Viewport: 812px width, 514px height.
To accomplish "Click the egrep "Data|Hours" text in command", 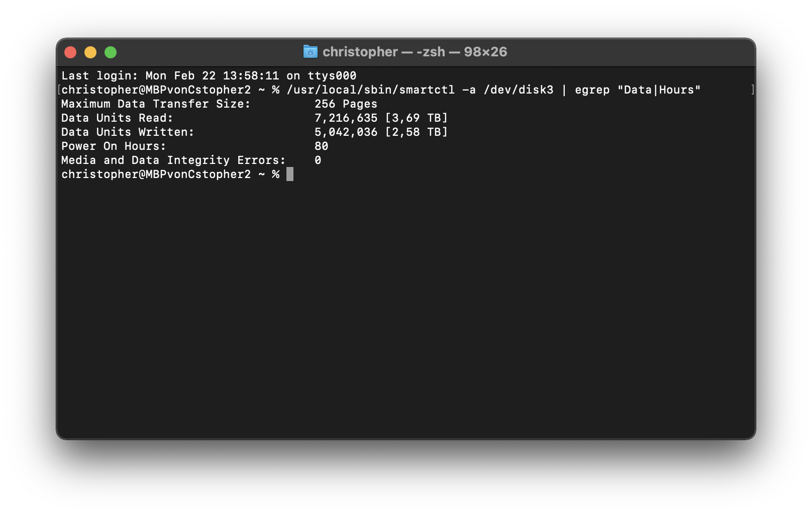I will click(638, 90).
